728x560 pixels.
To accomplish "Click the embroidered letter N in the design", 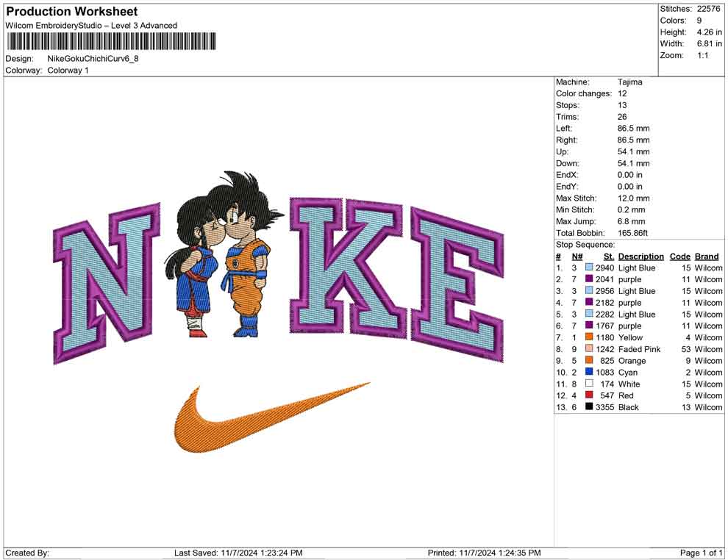I will click(x=107, y=283).
